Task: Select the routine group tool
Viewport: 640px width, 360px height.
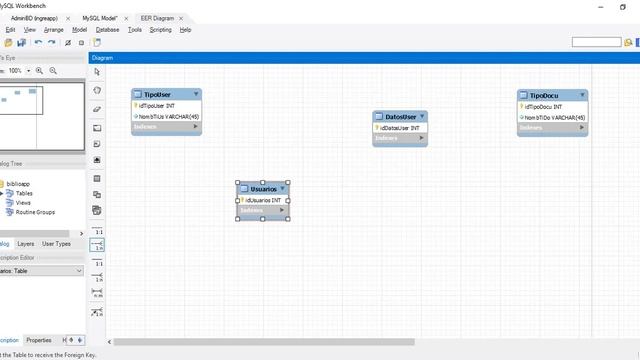Action: point(97,210)
